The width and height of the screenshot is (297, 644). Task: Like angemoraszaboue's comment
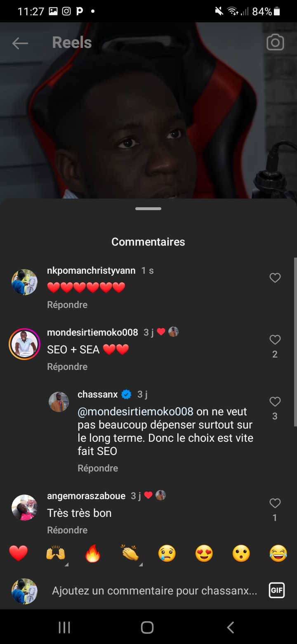click(275, 503)
